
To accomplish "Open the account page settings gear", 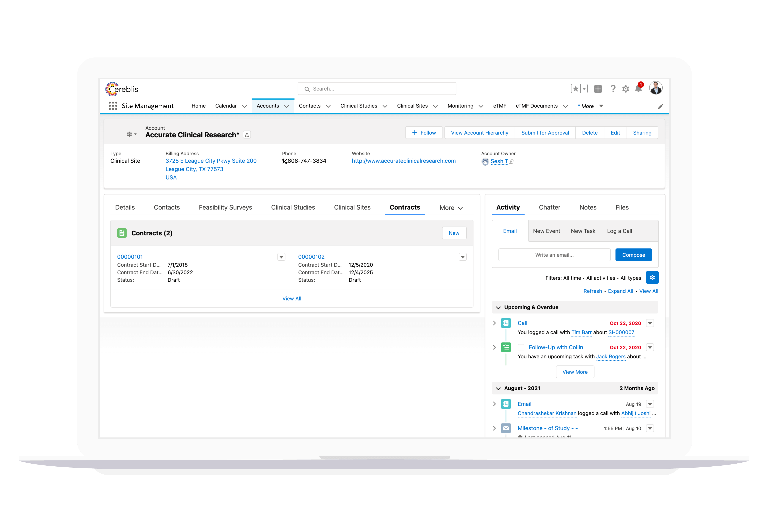I will tap(131, 134).
